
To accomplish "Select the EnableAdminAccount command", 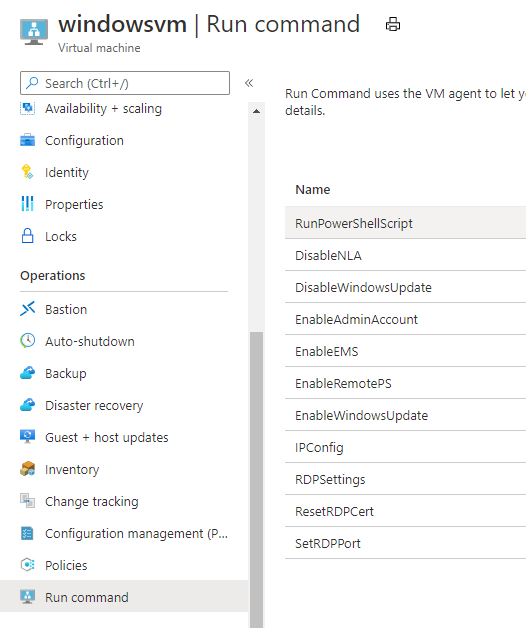I will pyautogui.click(x=405, y=319).
